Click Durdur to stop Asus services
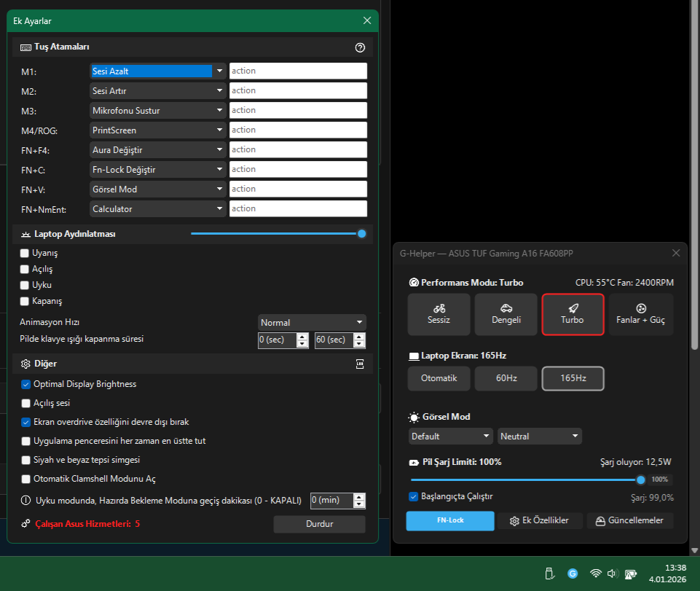The width and height of the screenshot is (700, 591). (319, 524)
